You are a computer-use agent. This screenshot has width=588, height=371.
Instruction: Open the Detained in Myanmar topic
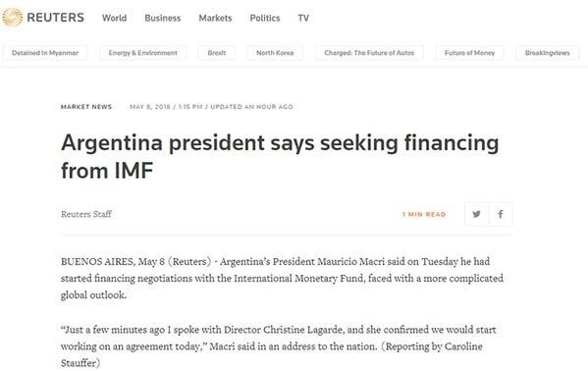coord(45,53)
